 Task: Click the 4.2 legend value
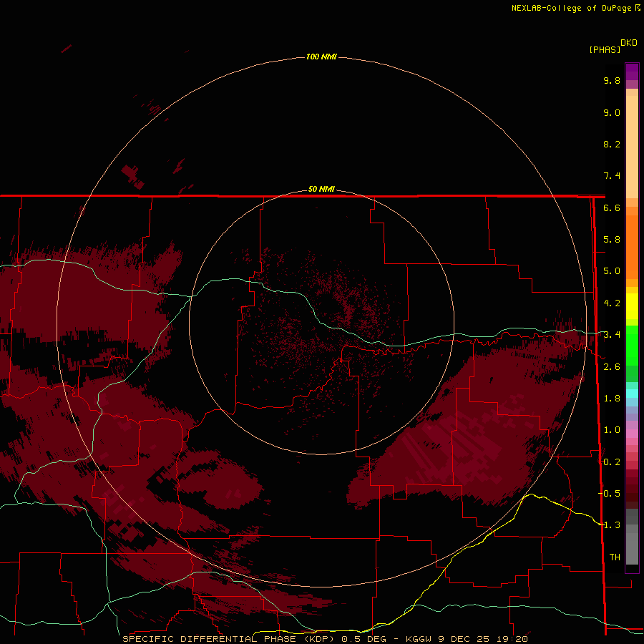tap(612, 303)
